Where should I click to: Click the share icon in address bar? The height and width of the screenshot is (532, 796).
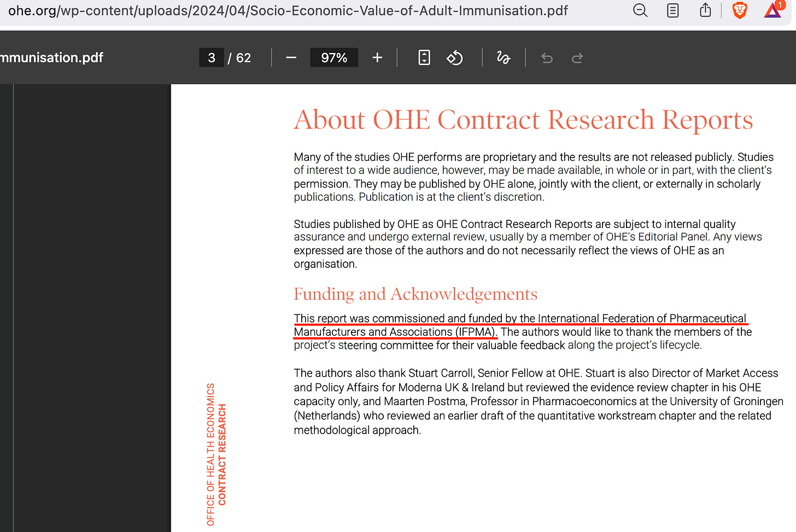tap(706, 10)
